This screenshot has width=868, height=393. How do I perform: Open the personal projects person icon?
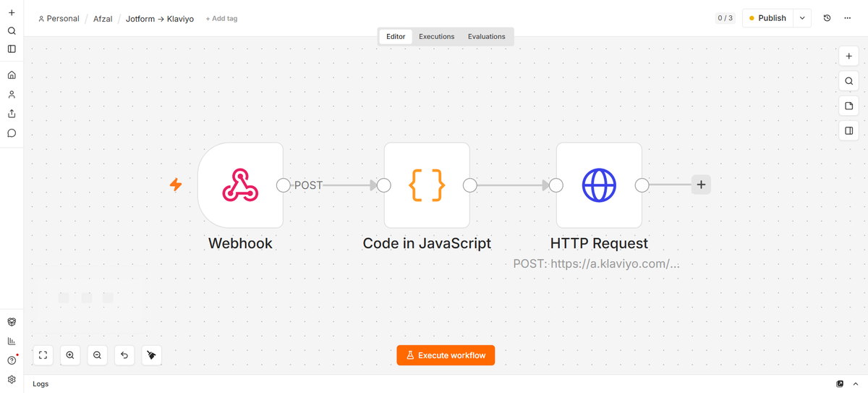(x=12, y=94)
